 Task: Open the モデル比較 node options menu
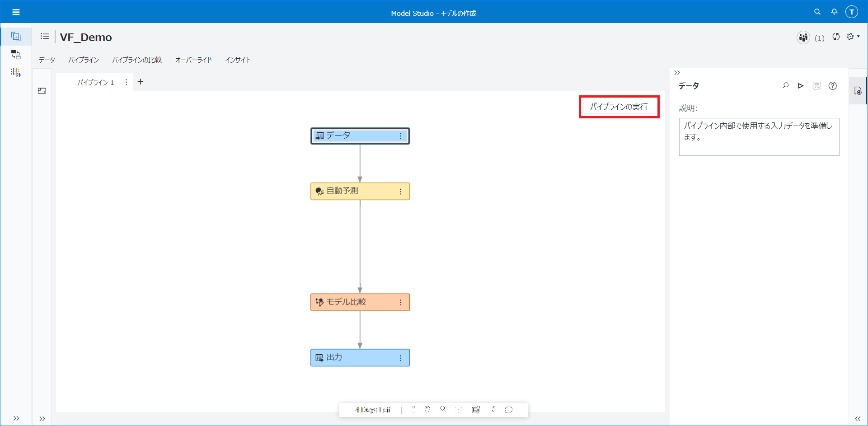coord(400,303)
